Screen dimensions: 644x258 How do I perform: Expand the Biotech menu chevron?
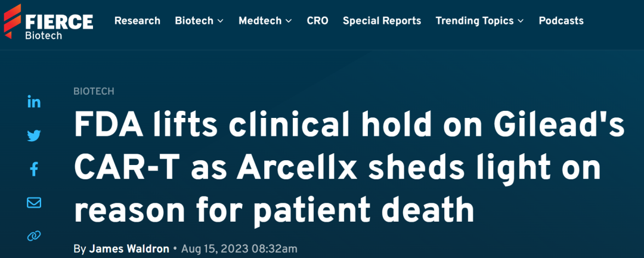point(220,21)
